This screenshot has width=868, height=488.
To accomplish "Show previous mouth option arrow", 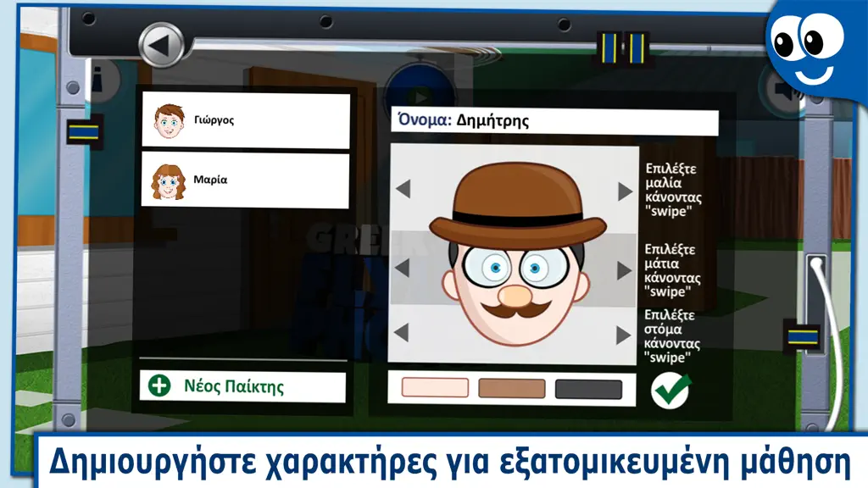I will click(401, 332).
